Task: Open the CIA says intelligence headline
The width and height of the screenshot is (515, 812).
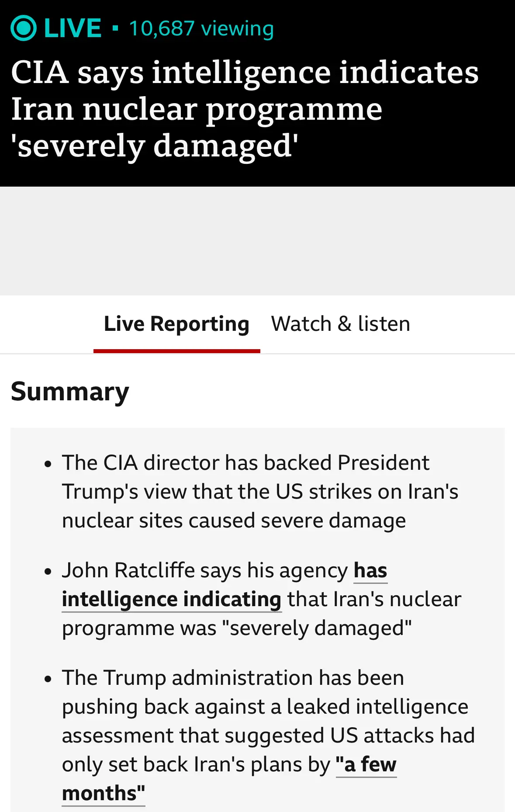Action: coord(245,109)
